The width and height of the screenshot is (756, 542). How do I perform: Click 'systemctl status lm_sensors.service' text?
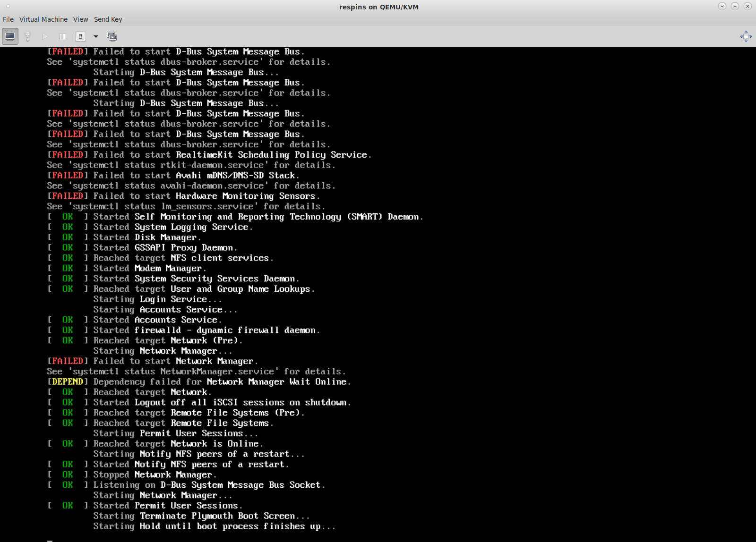tap(163, 207)
